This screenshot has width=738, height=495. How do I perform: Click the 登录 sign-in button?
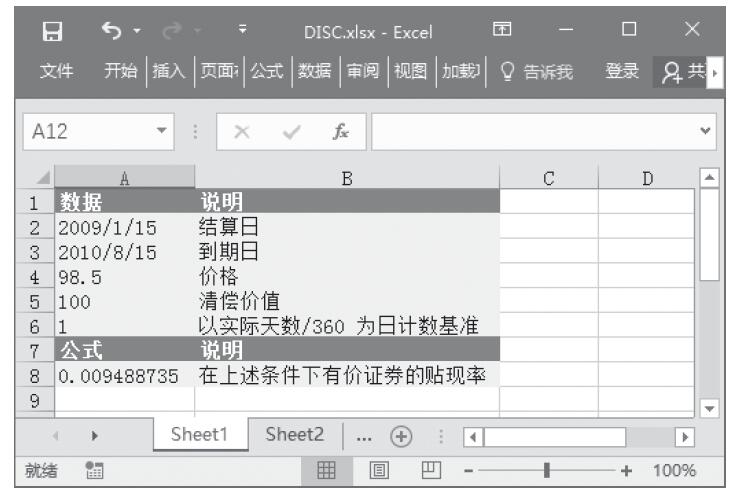click(x=622, y=72)
